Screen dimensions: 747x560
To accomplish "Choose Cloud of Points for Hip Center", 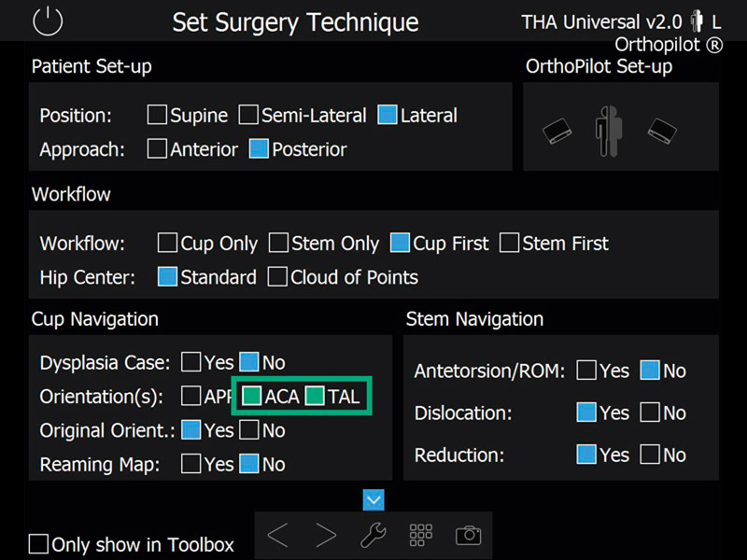I will 277,277.
